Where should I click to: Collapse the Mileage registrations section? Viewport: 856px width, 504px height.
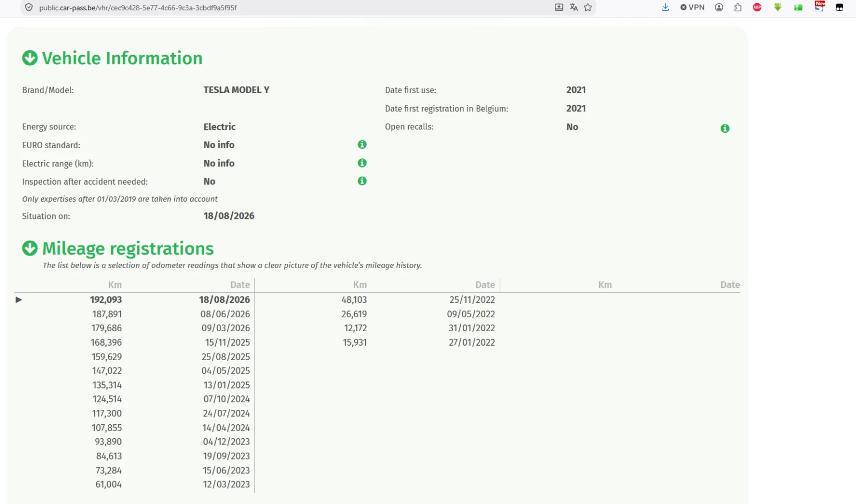tap(30, 248)
